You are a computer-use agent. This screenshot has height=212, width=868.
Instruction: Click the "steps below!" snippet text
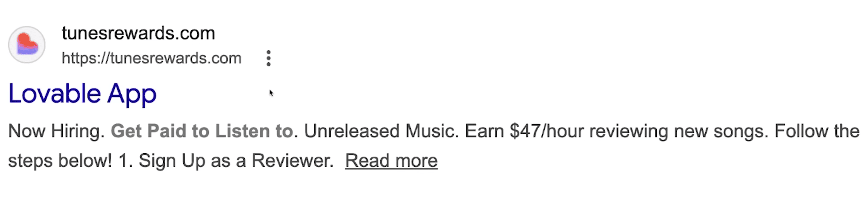tap(60, 161)
